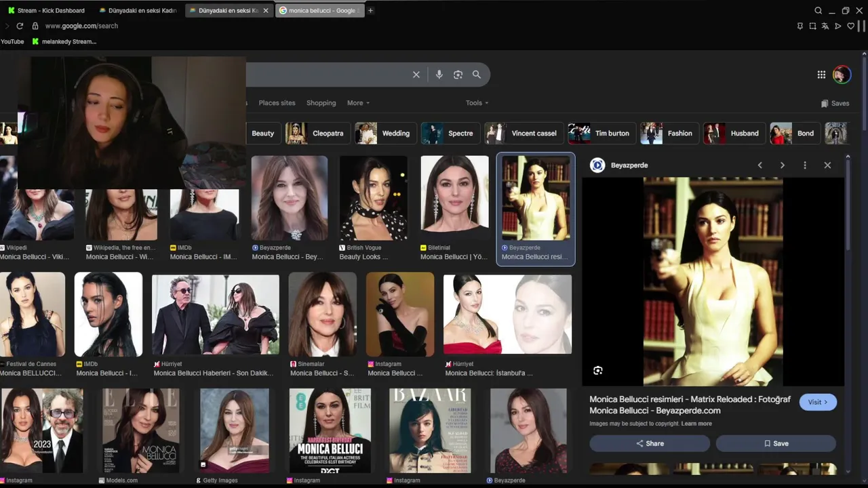Open the Sinemalar result thumbnail
Screen dimensions: 868x488
323,314
